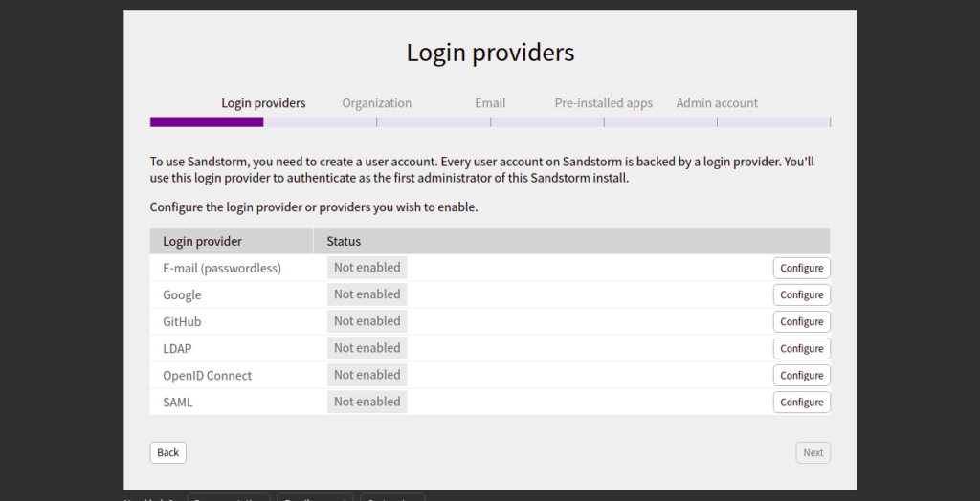Configure the OpenID Connect login provider
This screenshot has height=501, width=980.
point(801,376)
